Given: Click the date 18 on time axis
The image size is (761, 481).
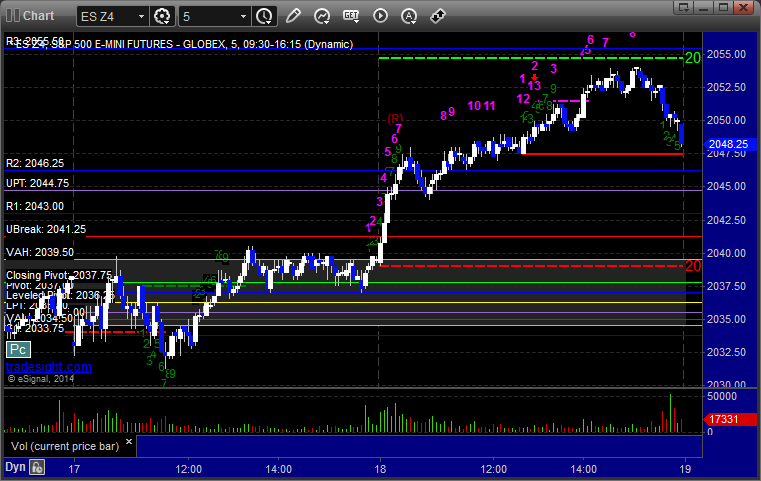Looking at the screenshot, I should 380,469.
